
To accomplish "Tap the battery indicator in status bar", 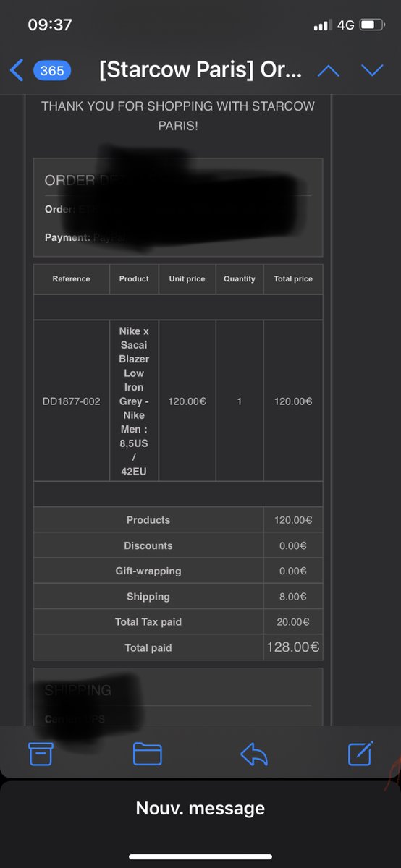I will pos(373,25).
